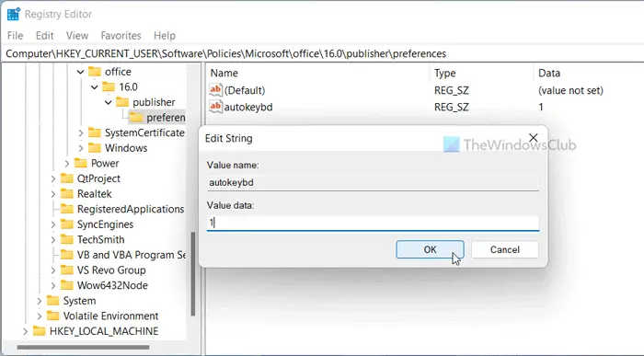Click the (Default) string value icon
The image size is (644, 356).
coord(215,90)
